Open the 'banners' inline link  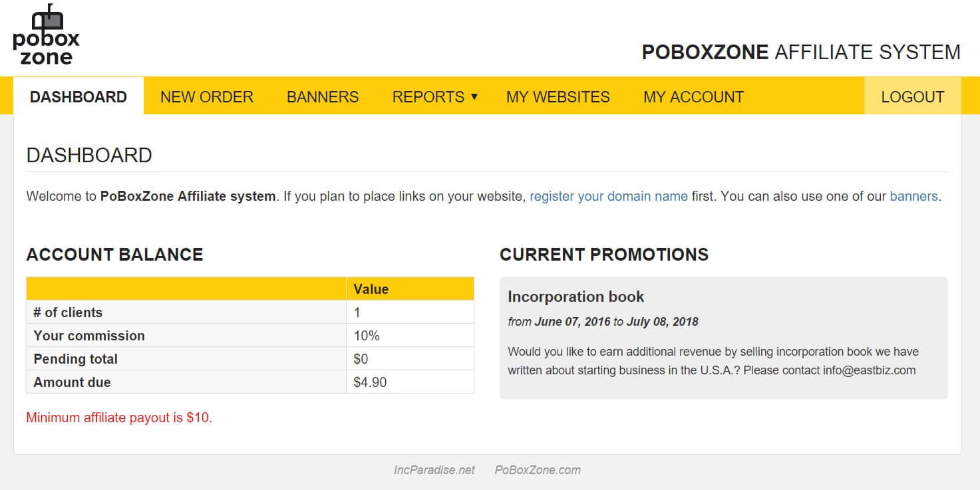(913, 196)
